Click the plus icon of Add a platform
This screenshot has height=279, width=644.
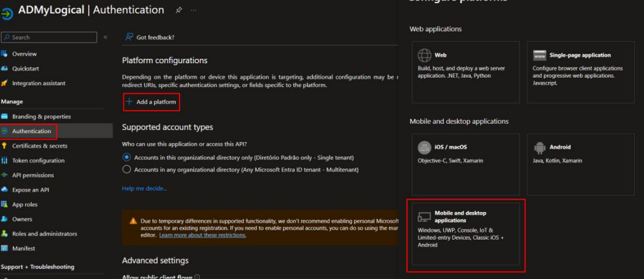pos(129,102)
